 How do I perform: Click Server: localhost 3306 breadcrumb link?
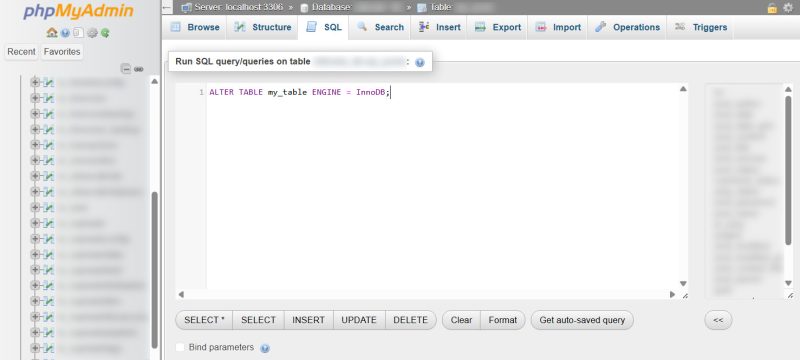point(240,8)
